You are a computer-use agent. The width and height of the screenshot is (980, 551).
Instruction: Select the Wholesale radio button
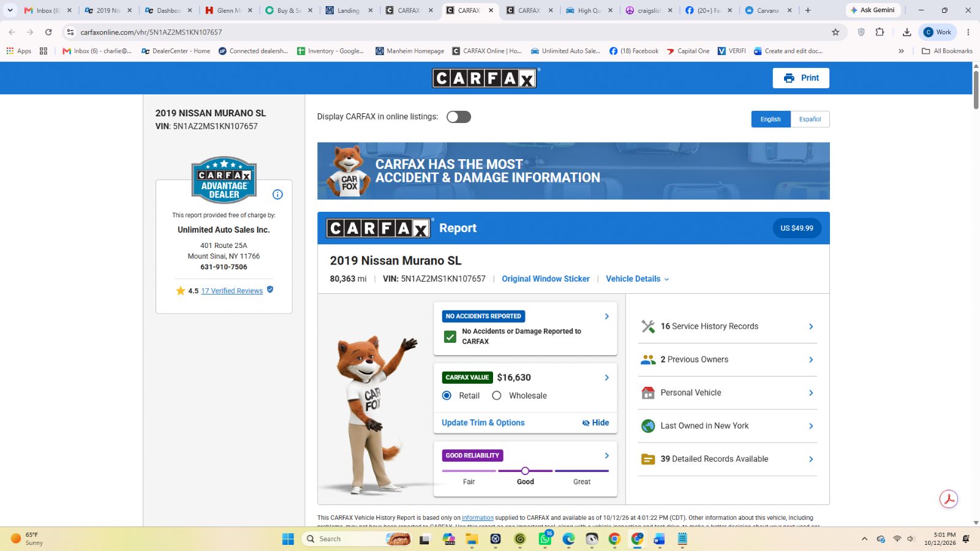pyautogui.click(x=497, y=395)
